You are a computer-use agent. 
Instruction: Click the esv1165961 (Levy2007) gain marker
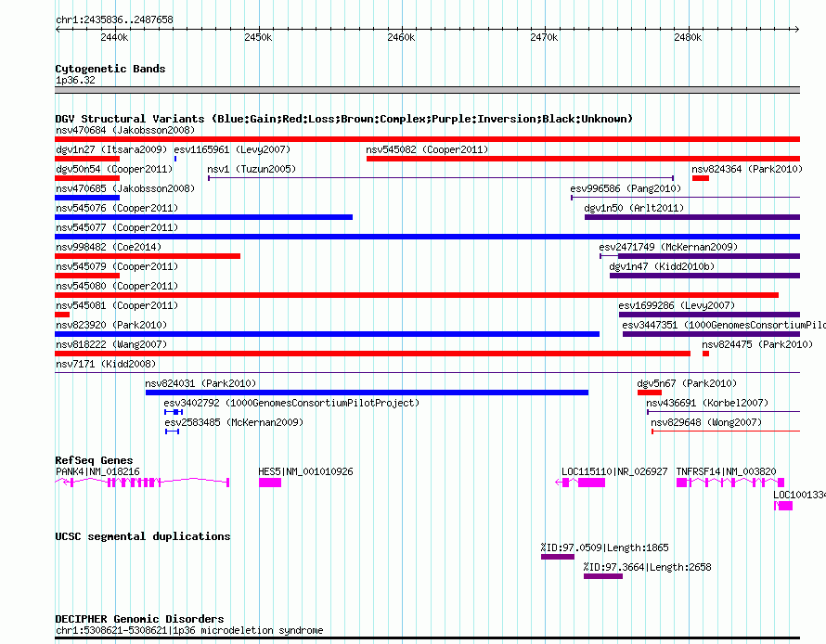pyautogui.click(x=175, y=159)
